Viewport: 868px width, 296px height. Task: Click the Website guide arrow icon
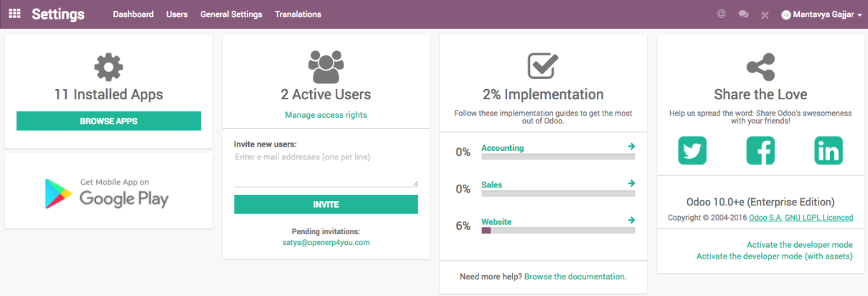(x=631, y=220)
